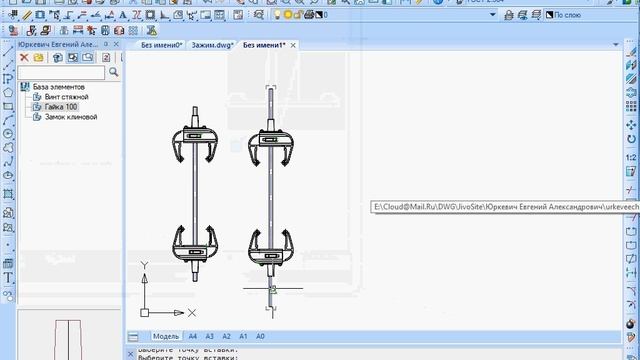Screen dimensions: 640x360
Task: Open the 'По слою' color dropdown
Action: [591, 15]
